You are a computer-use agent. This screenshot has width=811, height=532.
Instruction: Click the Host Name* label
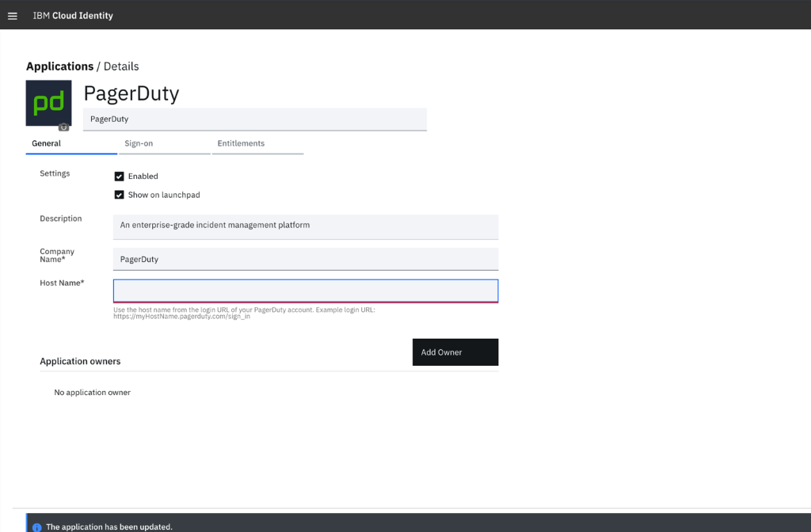(62, 283)
